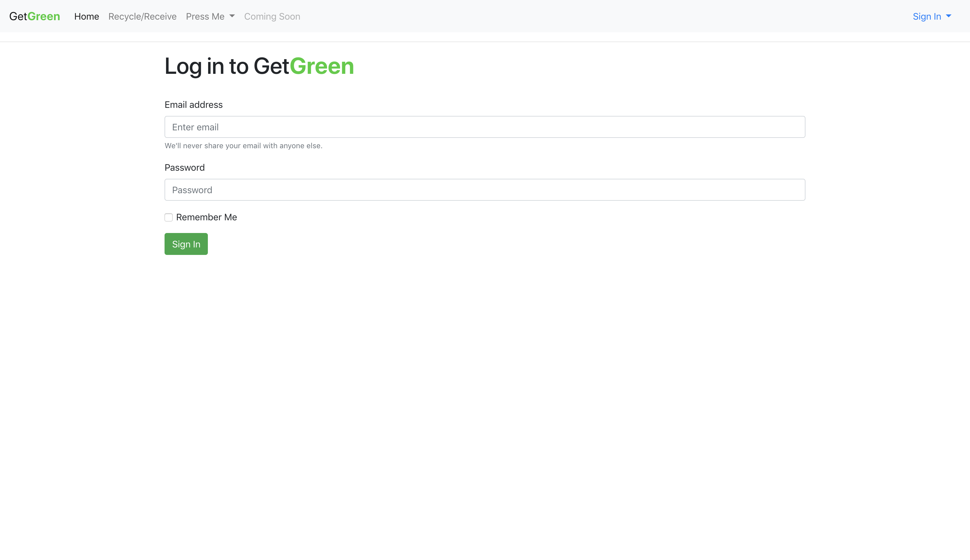The image size is (970, 560).
Task: Open the Recycle/Receive page
Action: click(142, 16)
